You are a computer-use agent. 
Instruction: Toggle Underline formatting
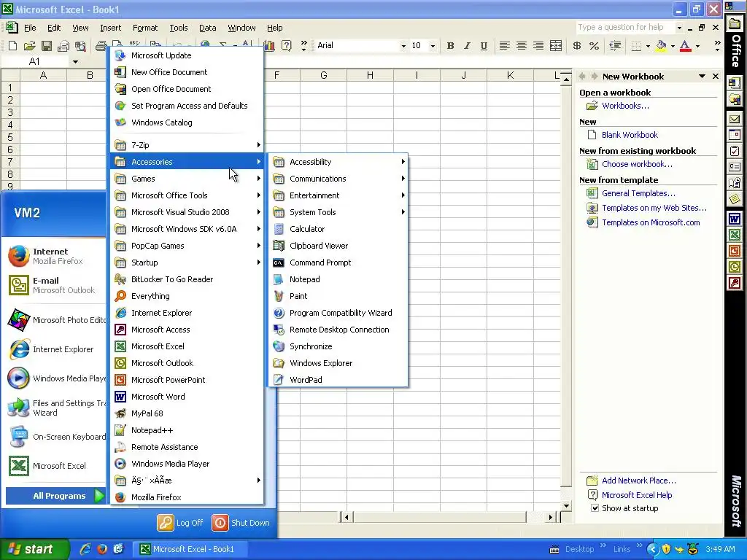tap(484, 46)
